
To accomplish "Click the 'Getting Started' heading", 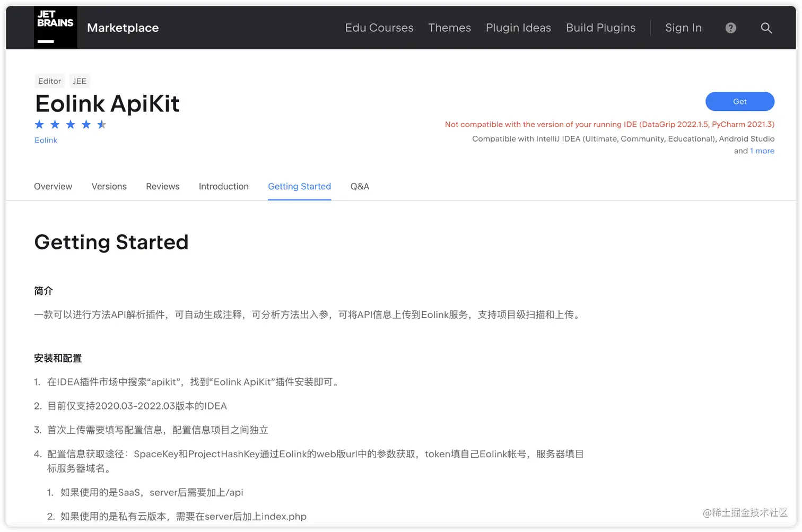I will coord(111,242).
